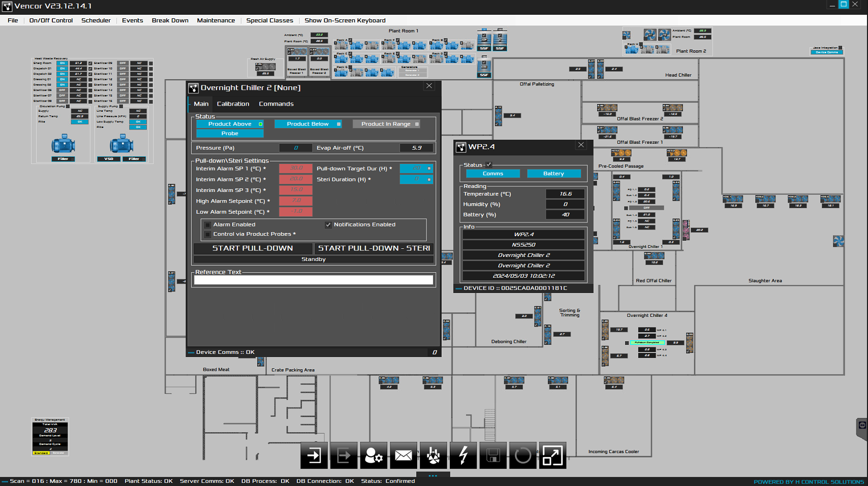Click the Product In Range status button
Viewport: 868px width, 486px height.
coord(386,124)
